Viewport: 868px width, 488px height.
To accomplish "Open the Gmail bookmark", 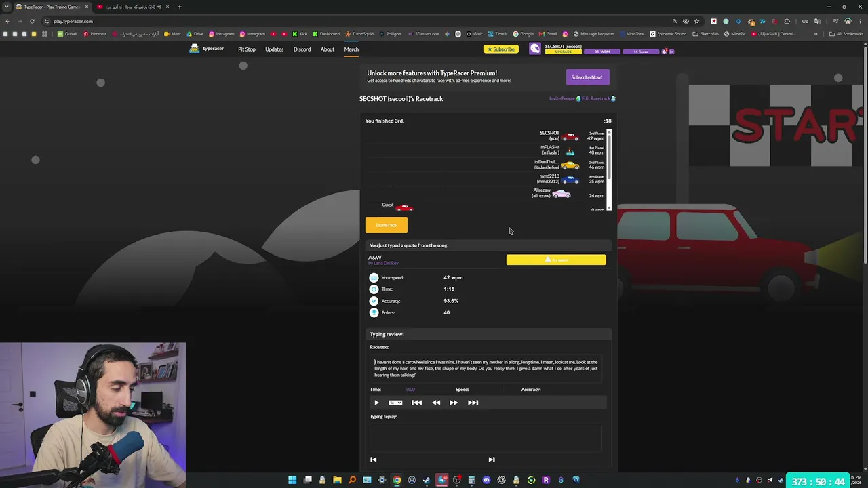I will pos(548,34).
